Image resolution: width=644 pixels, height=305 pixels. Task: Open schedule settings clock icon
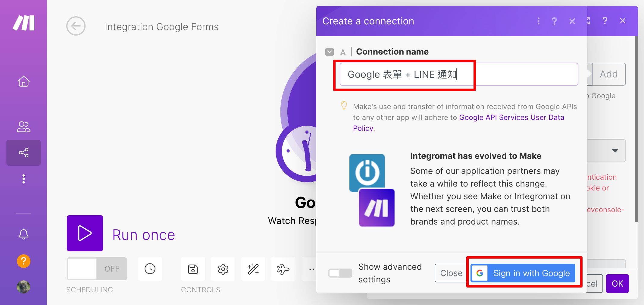click(150, 269)
